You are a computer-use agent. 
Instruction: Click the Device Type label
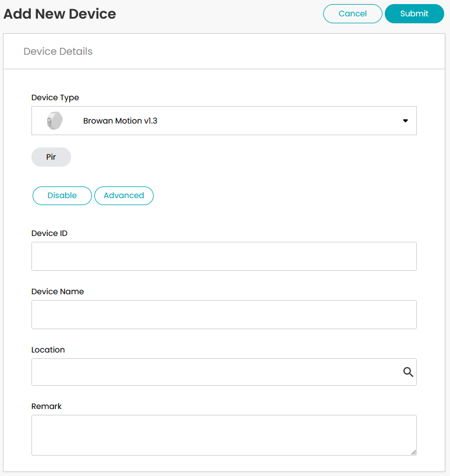click(x=55, y=98)
